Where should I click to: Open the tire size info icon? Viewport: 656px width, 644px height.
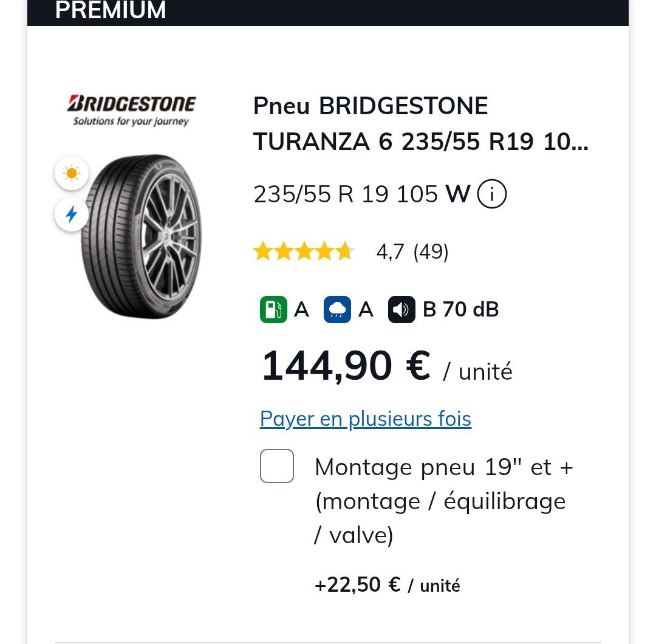click(x=491, y=194)
